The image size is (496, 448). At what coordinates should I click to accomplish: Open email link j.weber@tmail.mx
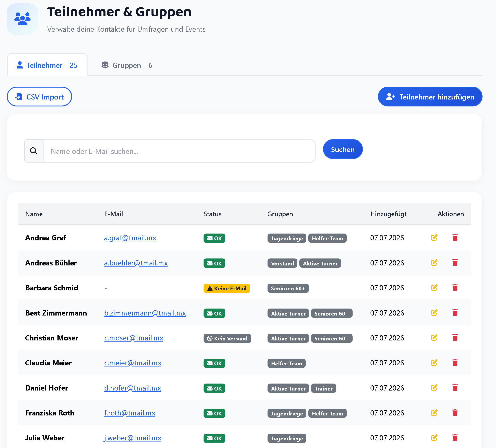click(x=133, y=438)
